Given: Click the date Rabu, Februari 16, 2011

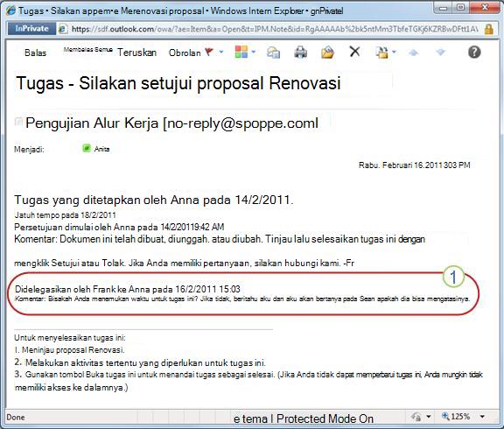Looking at the screenshot, I should (415, 165).
